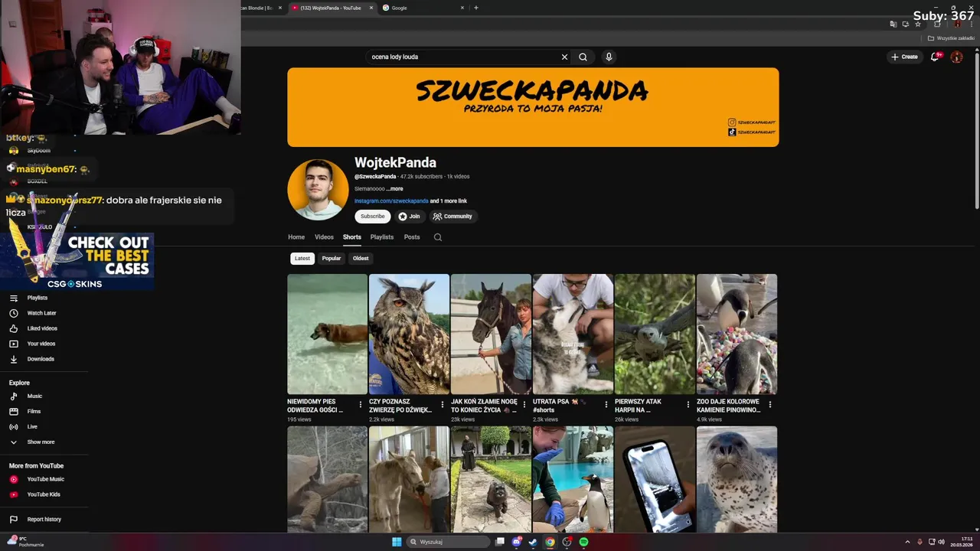Viewport: 980px width, 551px height.
Task: Open the Windows Start menu
Action: click(x=397, y=542)
